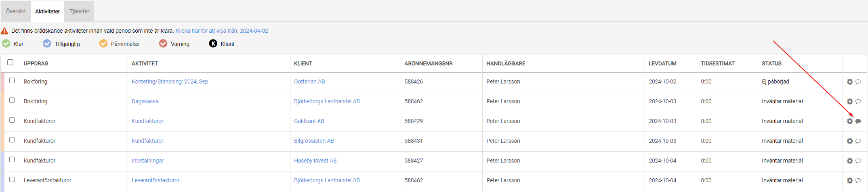This screenshot has height=192, width=868.
Task: Switch to the Översikt tab
Action: tap(16, 11)
